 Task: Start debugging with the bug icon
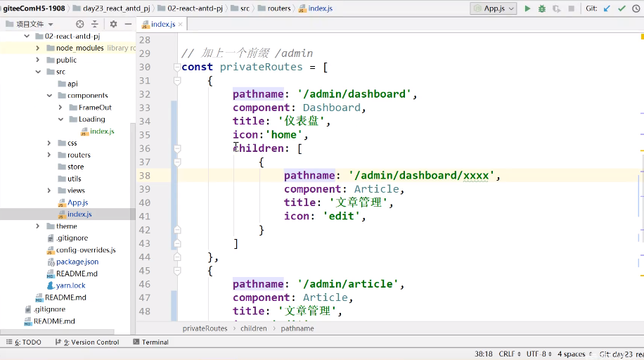click(x=542, y=8)
